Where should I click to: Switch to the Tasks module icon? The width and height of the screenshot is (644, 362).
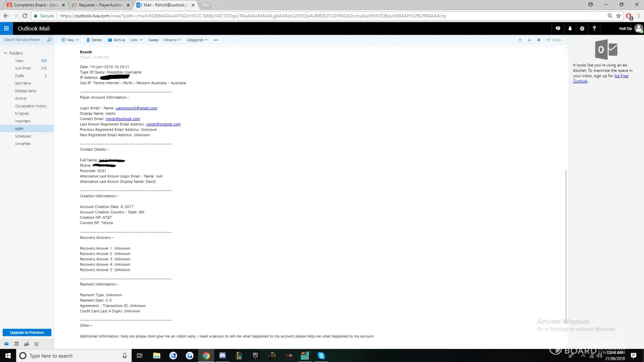coord(37,344)
